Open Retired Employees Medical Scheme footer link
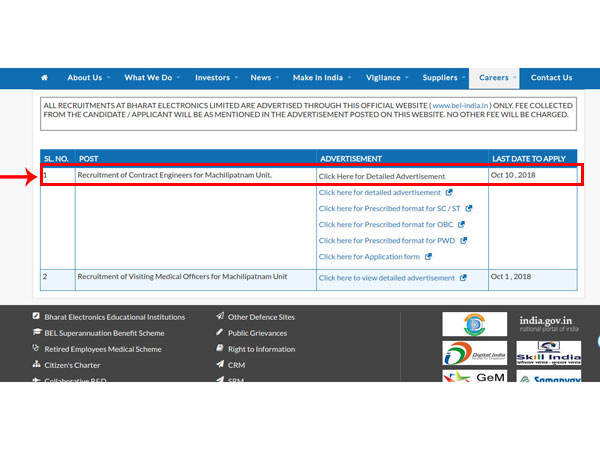This screenshot has width=600, height=450. (103, 349)
